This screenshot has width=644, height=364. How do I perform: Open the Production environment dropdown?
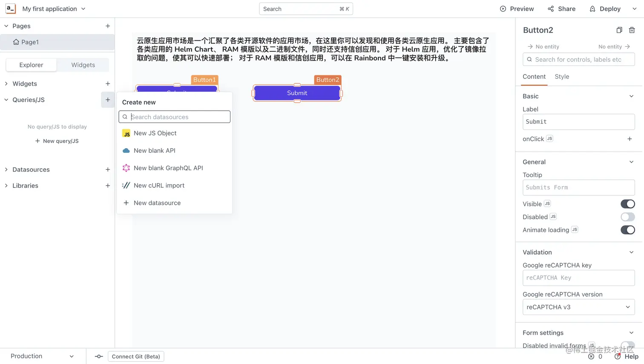43,356
